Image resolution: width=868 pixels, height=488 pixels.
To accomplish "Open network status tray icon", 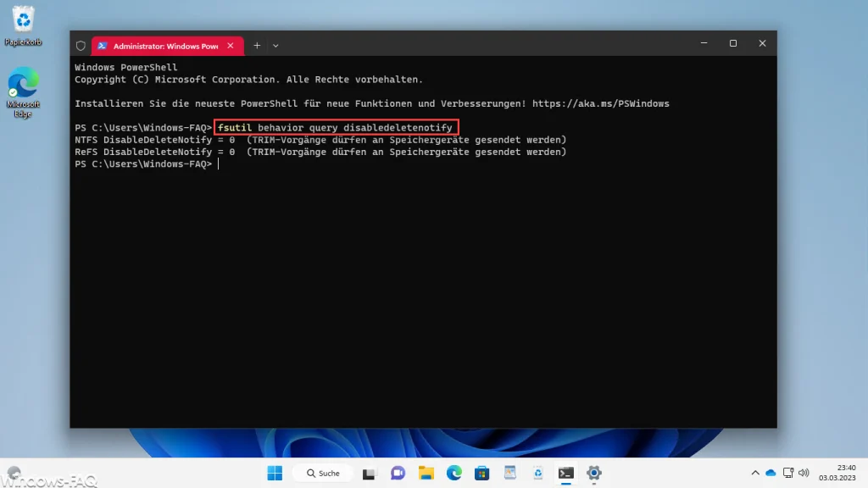I will pyautogui.click(x=787, y=473).
